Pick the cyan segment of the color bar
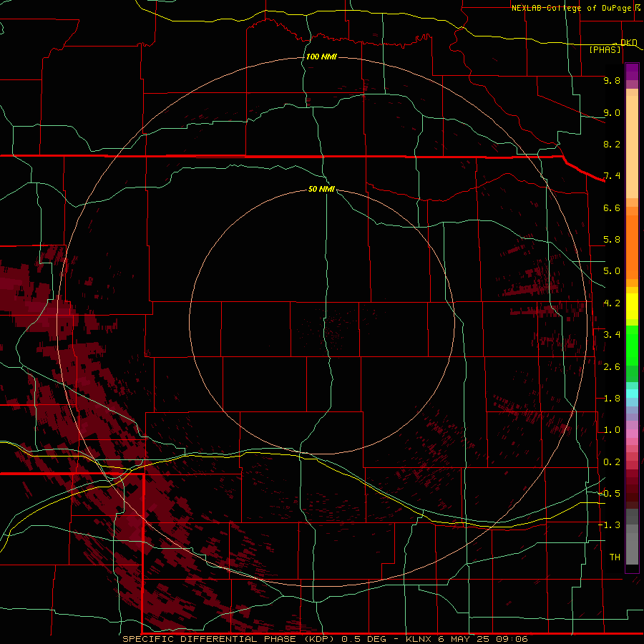Image resolution: width=644 pixels, height=644 pixels. pyautogui.click(x=632, y=394)
